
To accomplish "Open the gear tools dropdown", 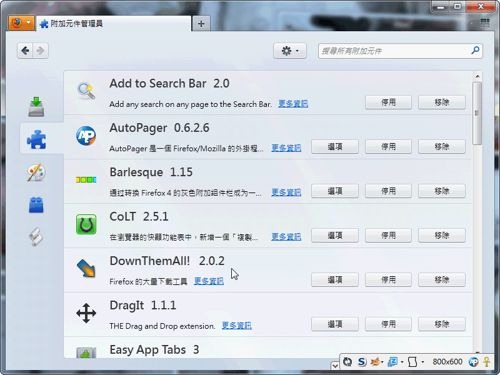I will (290, 51).
